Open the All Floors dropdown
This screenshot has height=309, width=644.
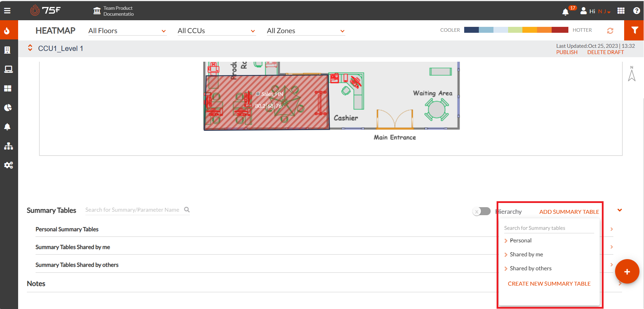pos(127,31)
